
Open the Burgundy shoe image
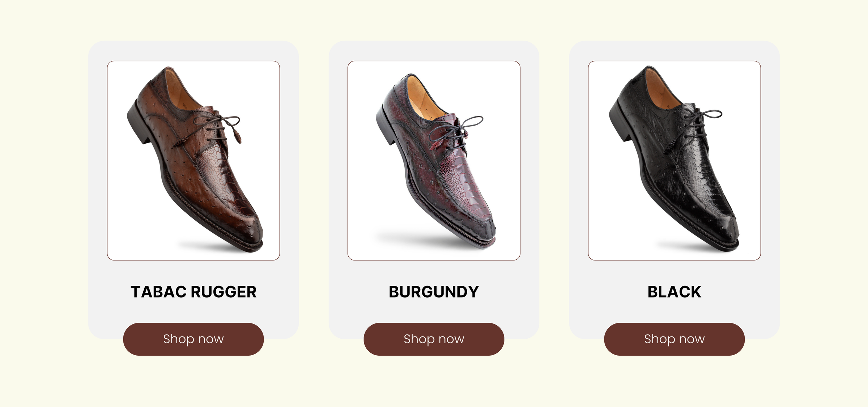[x=434, y=160]
